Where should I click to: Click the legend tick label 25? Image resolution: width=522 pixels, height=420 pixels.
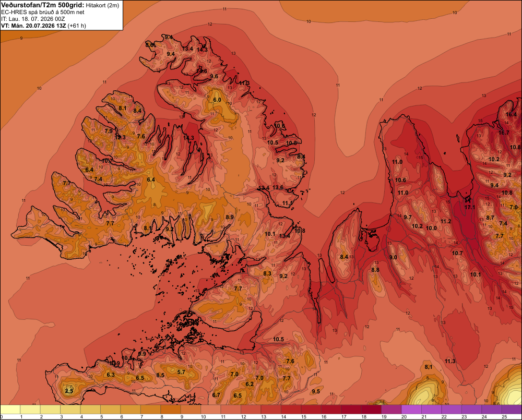tap(504, 417)
